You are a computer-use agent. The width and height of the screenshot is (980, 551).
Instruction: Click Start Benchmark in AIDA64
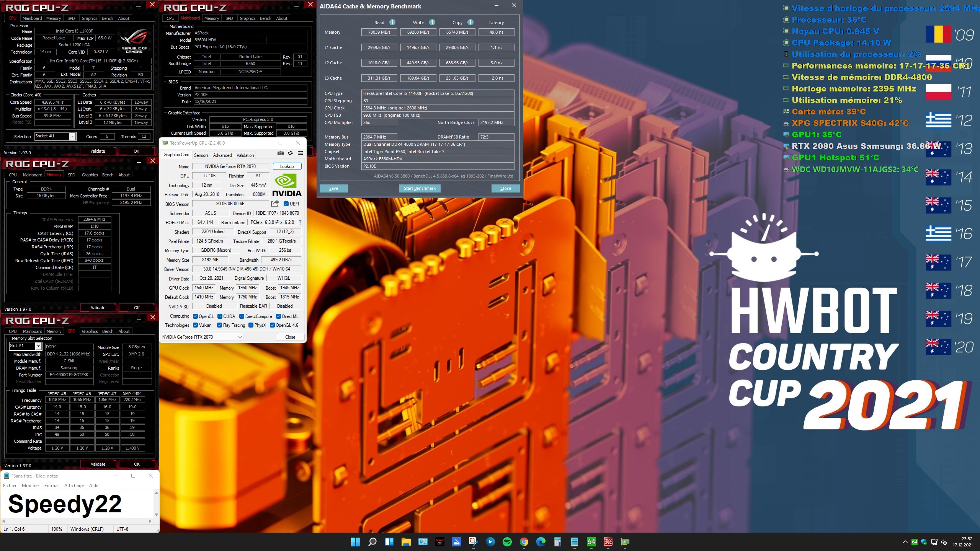(420, 188)
